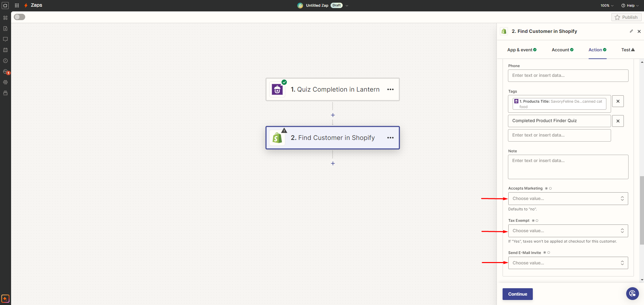Add a step below Find Customer in Shopify

[x=333, y=163]
